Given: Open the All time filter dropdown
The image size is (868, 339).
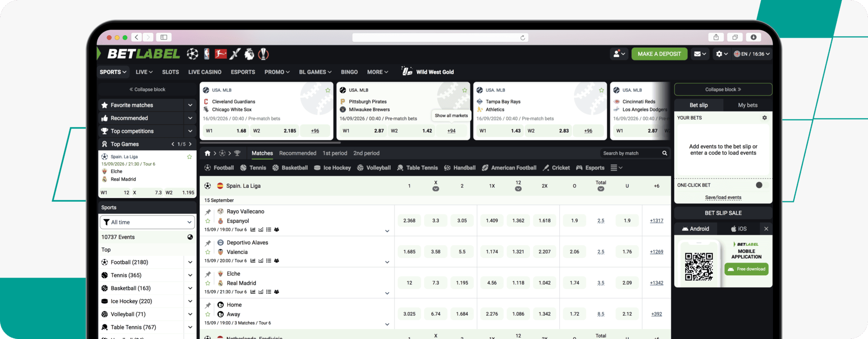Looking at the screenshot, I should click(x=148, y=222).
